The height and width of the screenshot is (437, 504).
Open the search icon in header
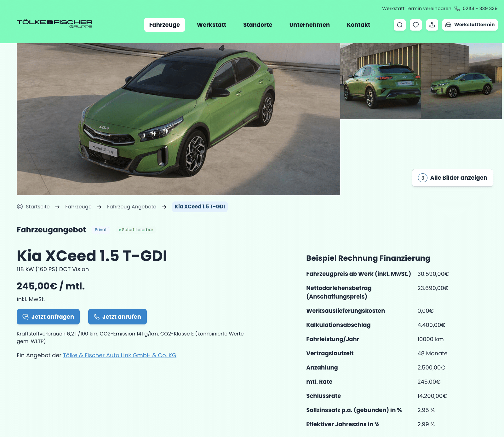(x=400, y=25)
